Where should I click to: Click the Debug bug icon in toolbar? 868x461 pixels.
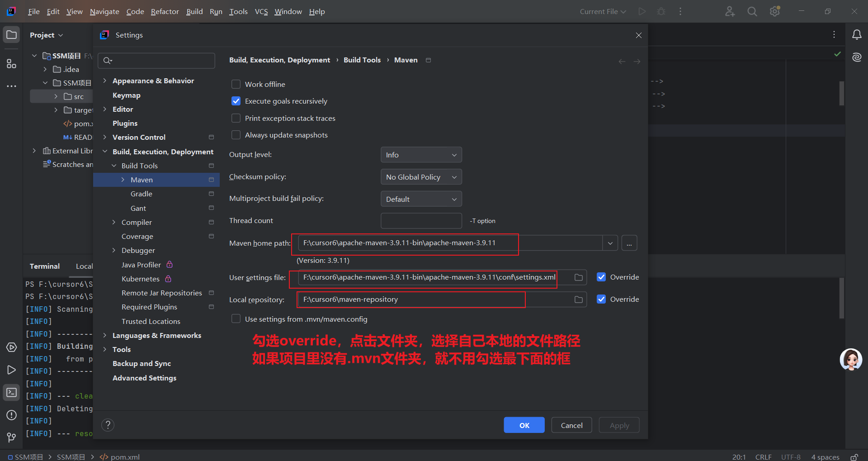pyautogui.click(x=661, y=11)
